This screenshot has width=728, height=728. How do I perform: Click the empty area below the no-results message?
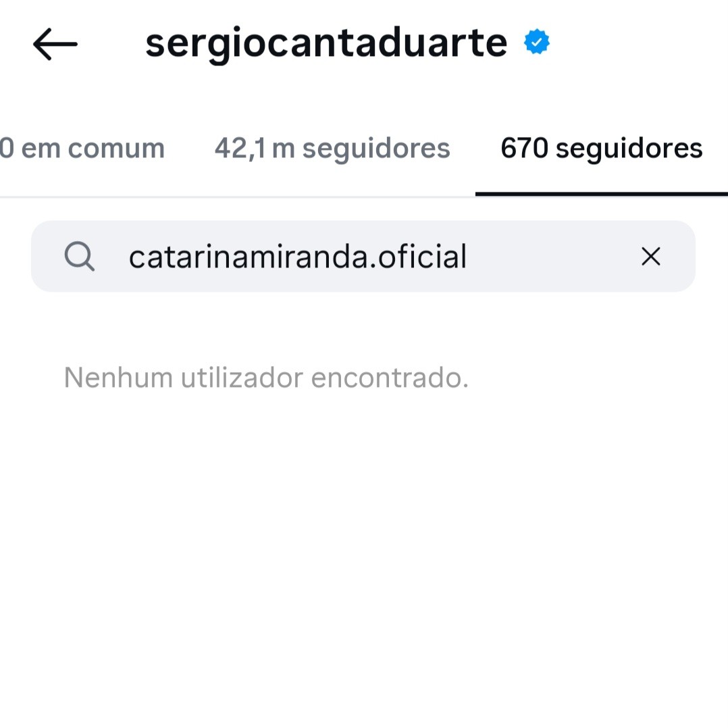click(364, 554)
